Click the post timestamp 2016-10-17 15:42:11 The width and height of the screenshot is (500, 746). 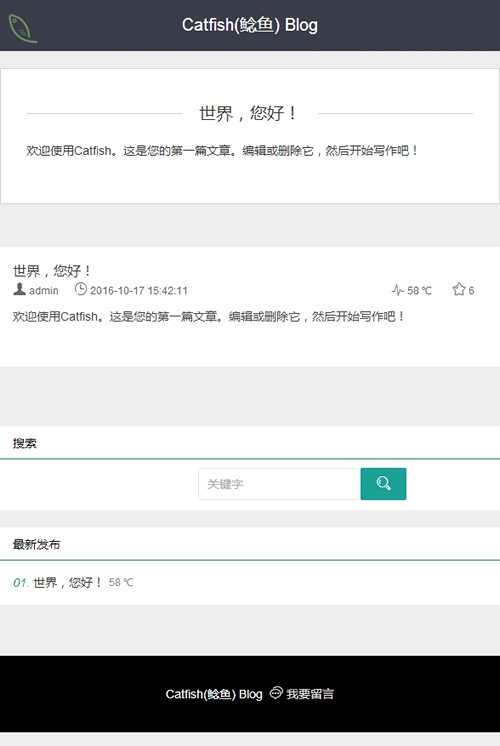[x=139, y=290]
